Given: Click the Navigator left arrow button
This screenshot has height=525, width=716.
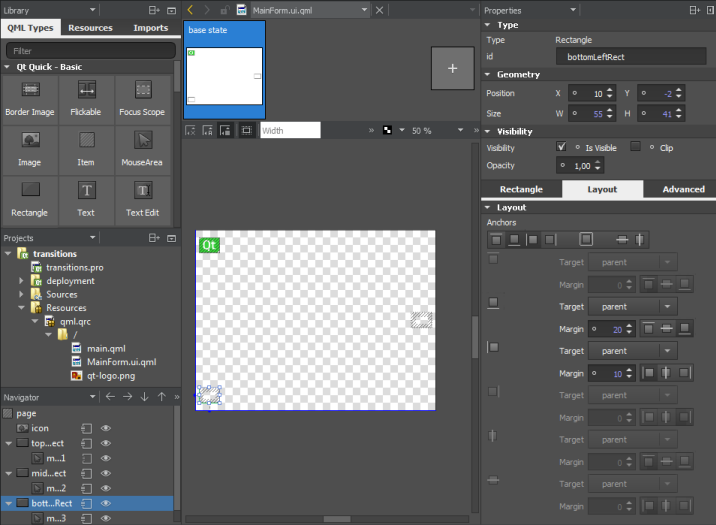Looking at the screenshot, I should 109,397.
